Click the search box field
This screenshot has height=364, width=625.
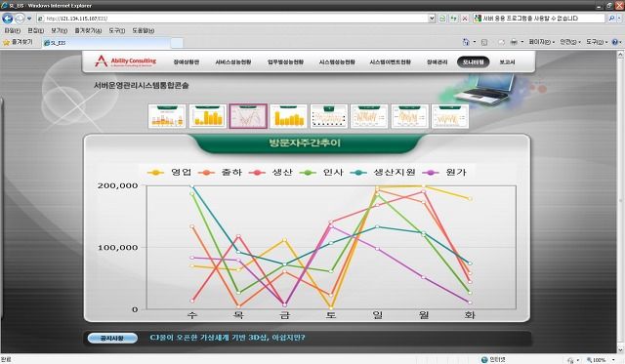539,19
